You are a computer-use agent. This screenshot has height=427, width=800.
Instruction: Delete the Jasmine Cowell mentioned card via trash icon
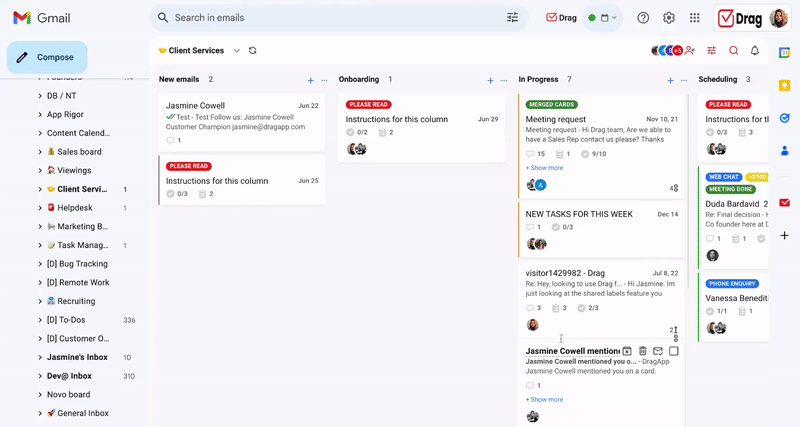(643, 351)
